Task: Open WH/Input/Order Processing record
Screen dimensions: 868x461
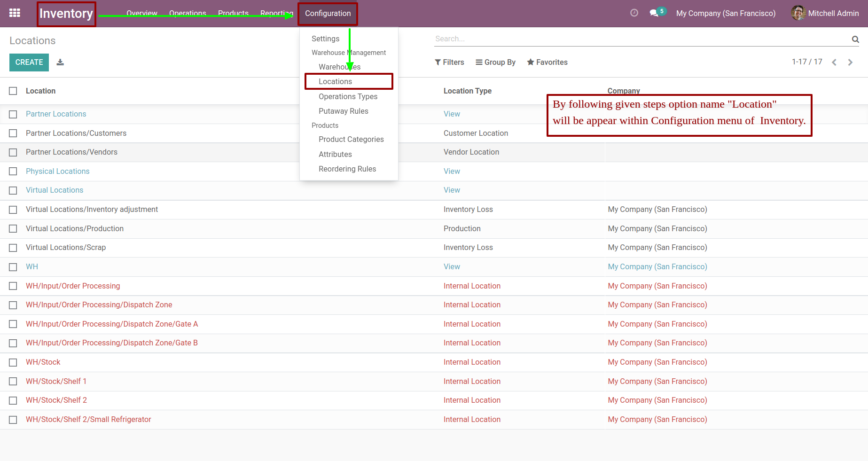Action: (x=73, y=286)
